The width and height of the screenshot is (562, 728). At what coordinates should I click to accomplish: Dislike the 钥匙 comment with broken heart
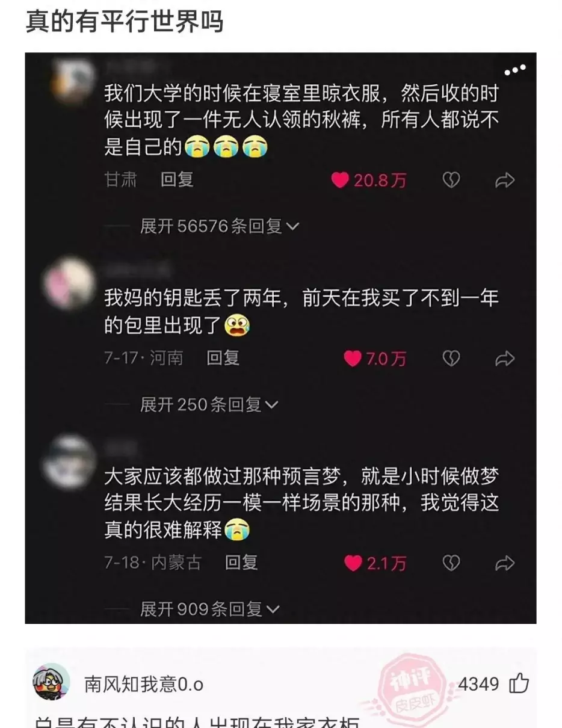451,359
